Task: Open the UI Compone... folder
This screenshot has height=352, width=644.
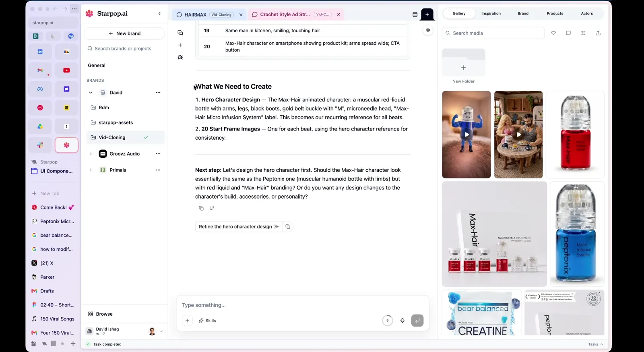Action: coord(52,171)
